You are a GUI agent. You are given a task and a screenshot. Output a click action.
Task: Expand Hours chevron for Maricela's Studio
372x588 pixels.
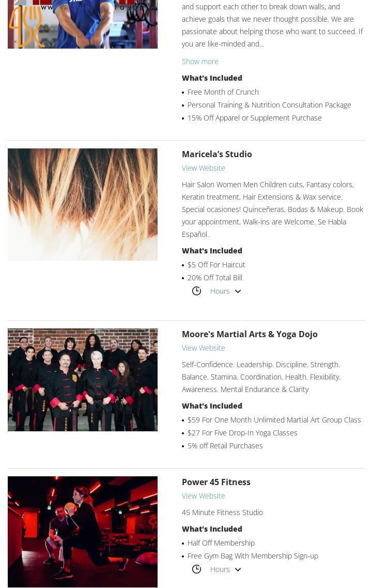pyautogui.click(x=238, y=291)
